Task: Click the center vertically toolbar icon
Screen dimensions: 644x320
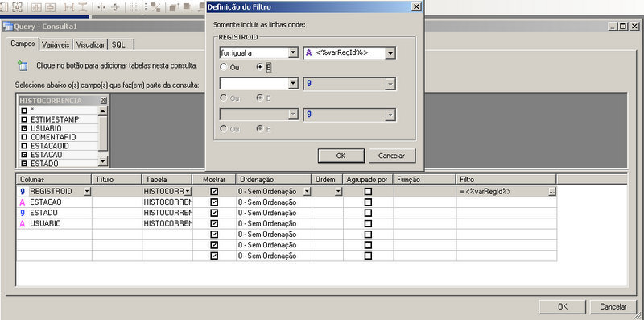Action: 115,6
